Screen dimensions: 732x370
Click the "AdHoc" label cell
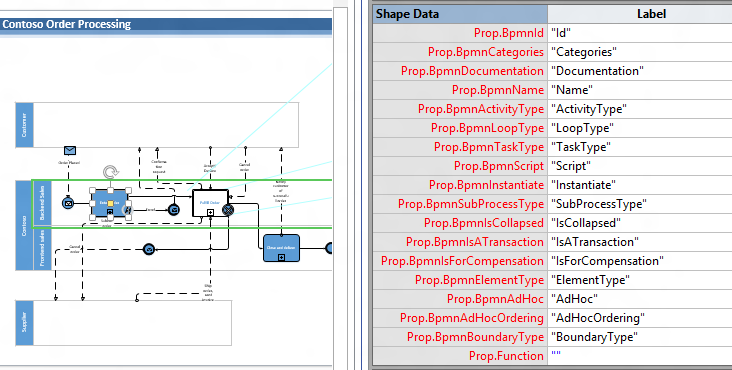point(640,299)
